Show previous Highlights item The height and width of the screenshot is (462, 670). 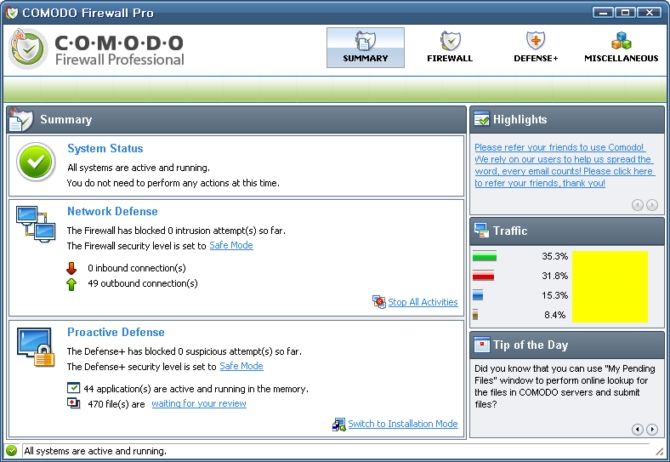tap(637, 205)
